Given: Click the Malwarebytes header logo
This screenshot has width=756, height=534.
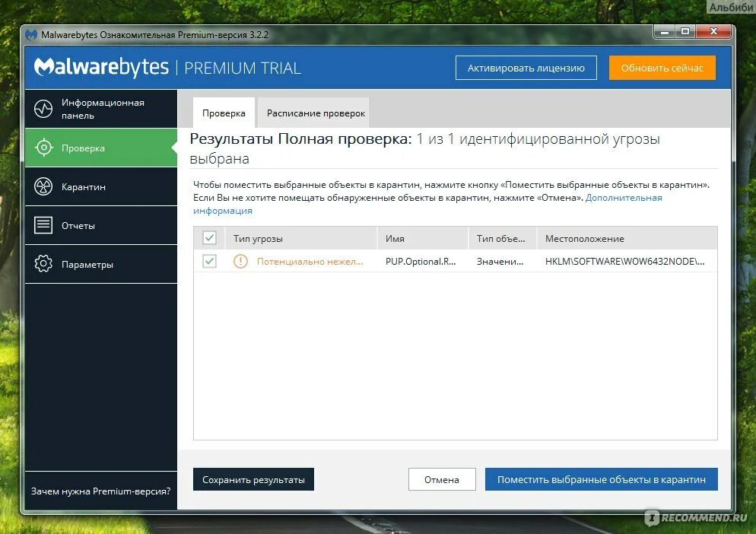Looking at the screenshot, I should (x=101, y=67).
